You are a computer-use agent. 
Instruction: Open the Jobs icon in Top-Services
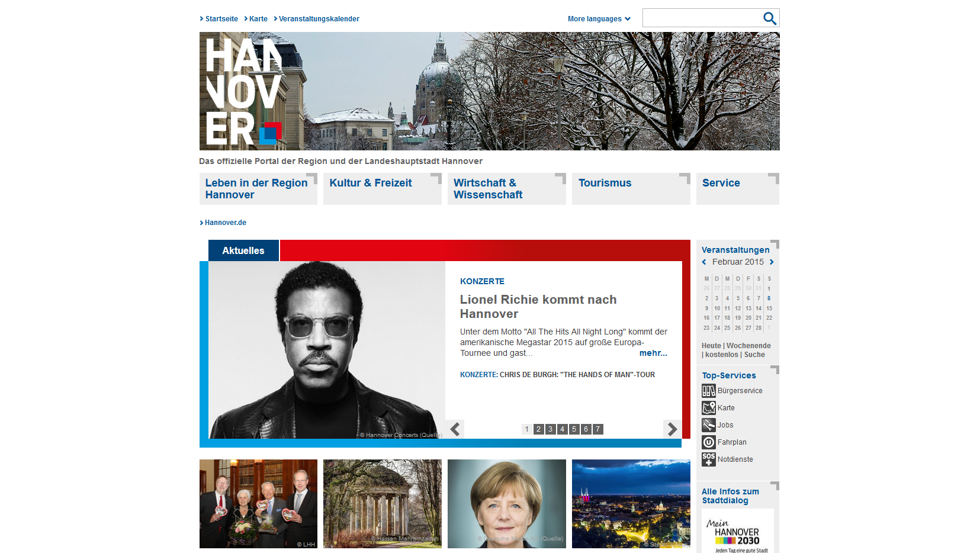tap(709, 425)
